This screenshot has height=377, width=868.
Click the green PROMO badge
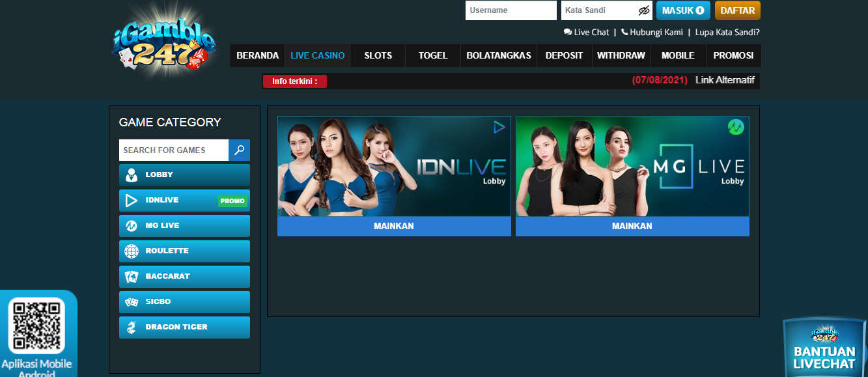tap(232, 201)
